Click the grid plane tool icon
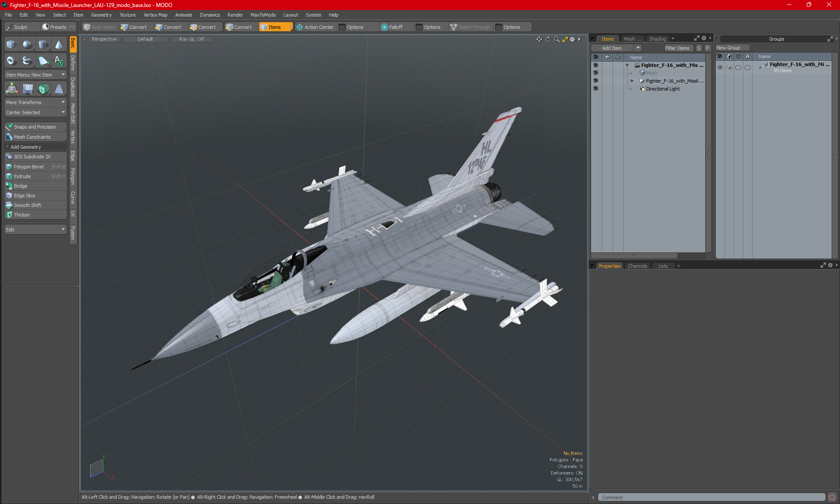Screen dimensions: 840x504 click(x=28, y=89)
